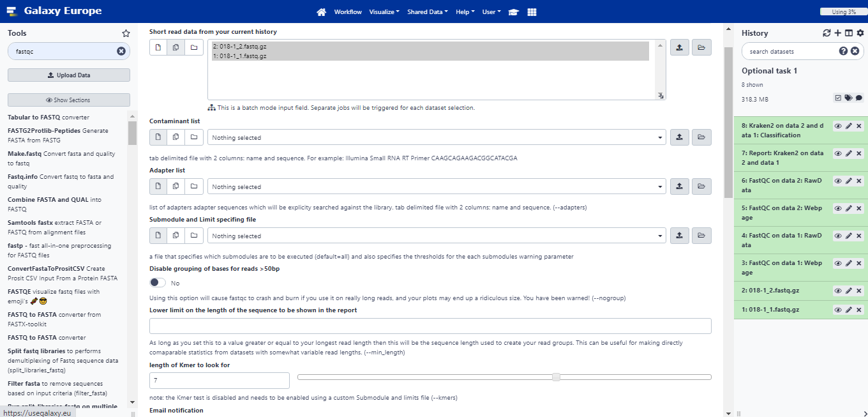Image resolution: width=868 pixels, height=417 pixels.
Task: Edit attributes of 2: 018-1_2.fastq.gz
Action: (849, 291)
